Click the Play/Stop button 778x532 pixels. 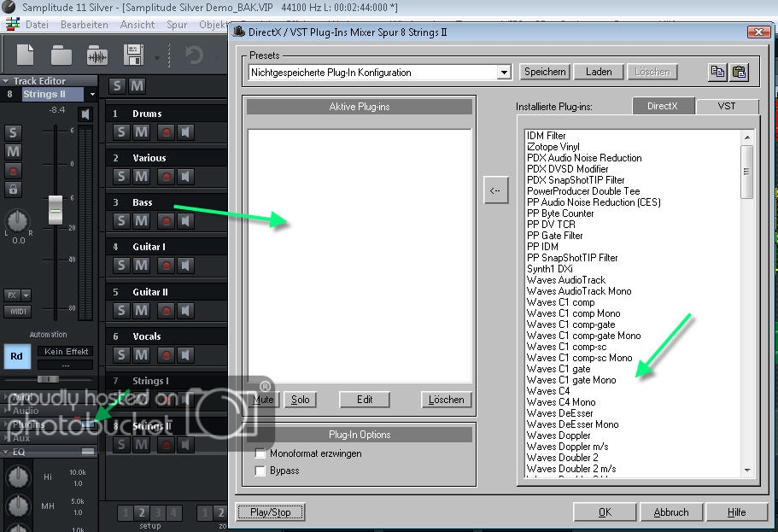[x=271, y=512]
